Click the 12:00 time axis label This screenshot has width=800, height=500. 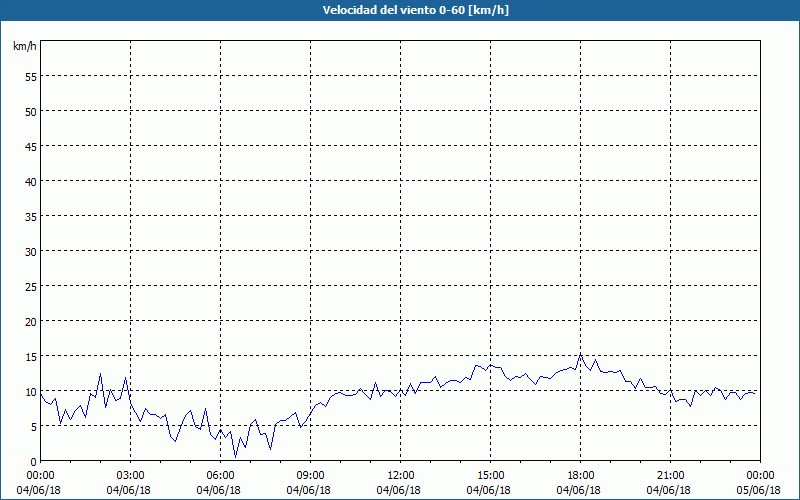pos(401,476)
